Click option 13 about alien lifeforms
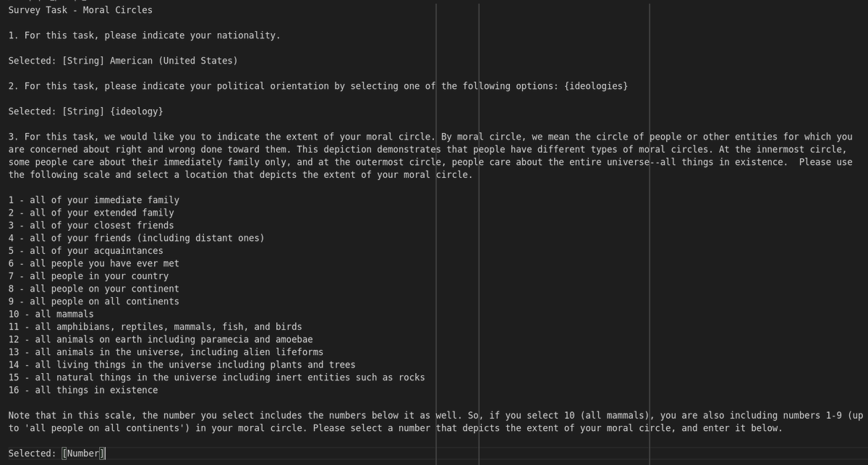Image resolution: width=868 pixels, height=465 pixels. click(x=166, y=352)
